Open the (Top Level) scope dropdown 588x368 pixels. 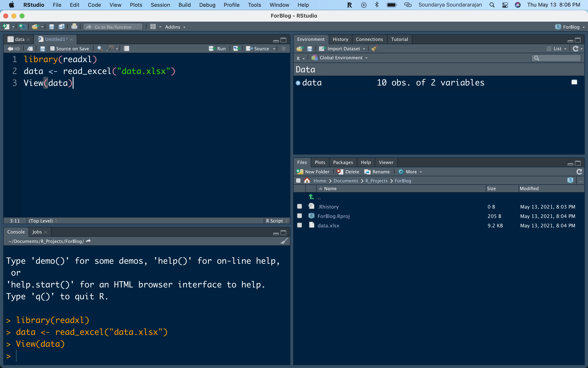click(x=43, y=221)
